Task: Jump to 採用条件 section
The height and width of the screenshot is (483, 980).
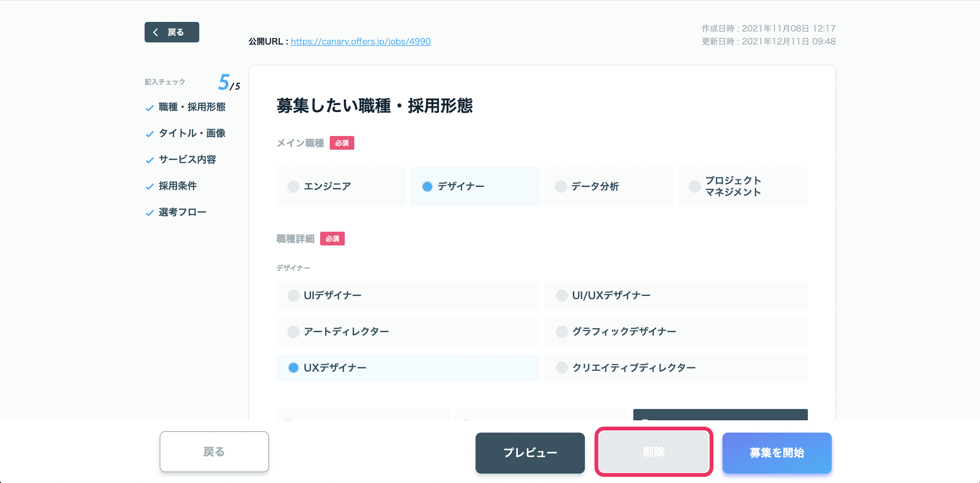Action: coord(178,186)
